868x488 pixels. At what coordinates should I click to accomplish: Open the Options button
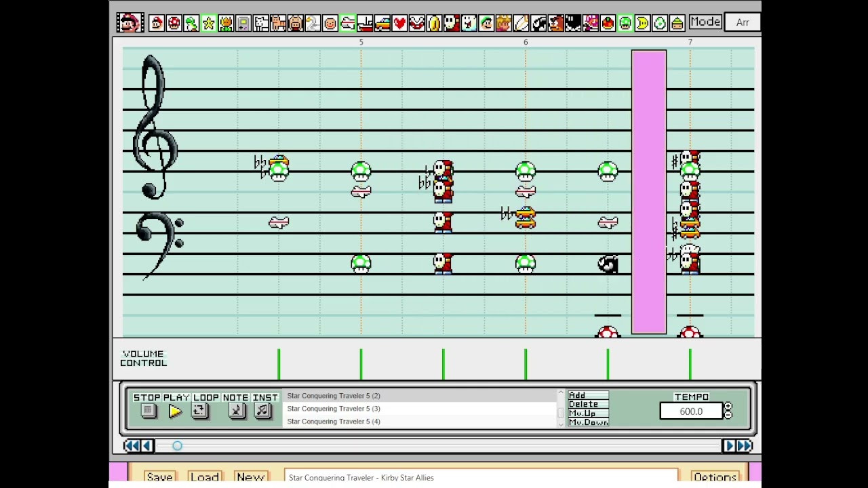(x=715, y=477)
